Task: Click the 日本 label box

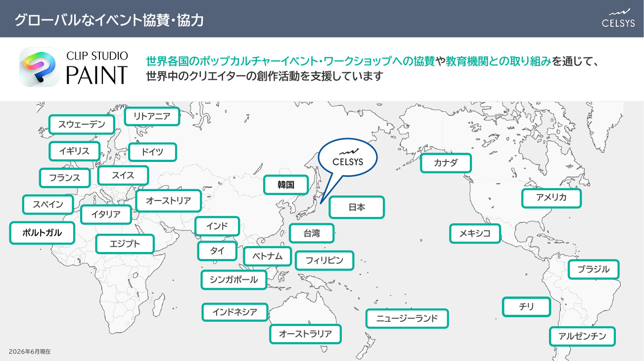Action: point(357,207)
